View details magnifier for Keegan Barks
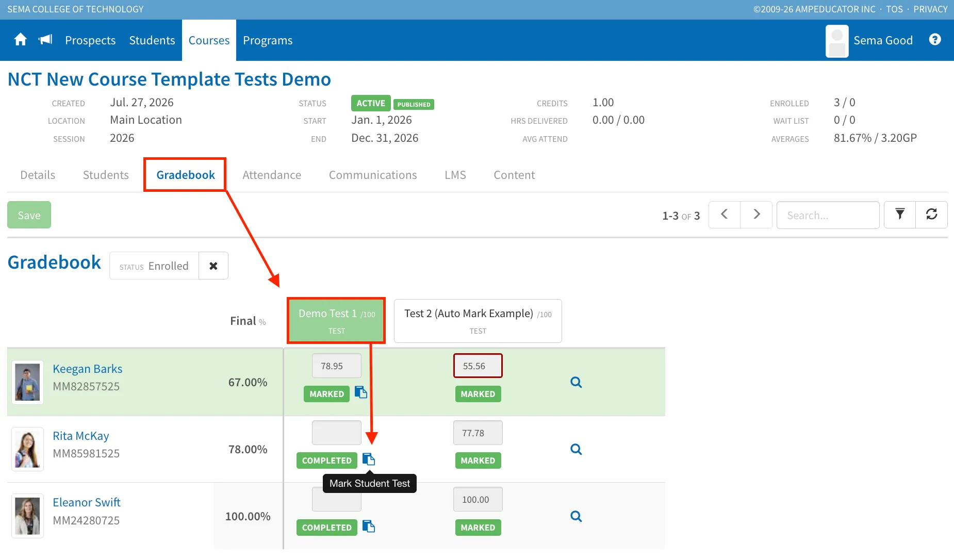 point(576,382)
